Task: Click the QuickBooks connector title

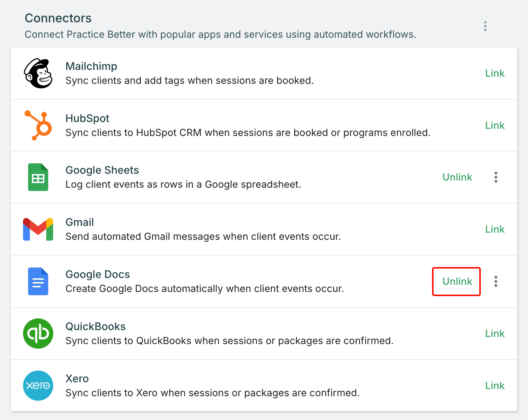Action: (96, 327)
